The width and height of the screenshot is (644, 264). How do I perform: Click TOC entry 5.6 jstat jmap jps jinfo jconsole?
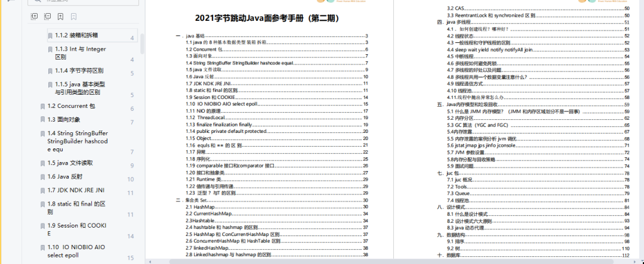[x=480, y=145]
